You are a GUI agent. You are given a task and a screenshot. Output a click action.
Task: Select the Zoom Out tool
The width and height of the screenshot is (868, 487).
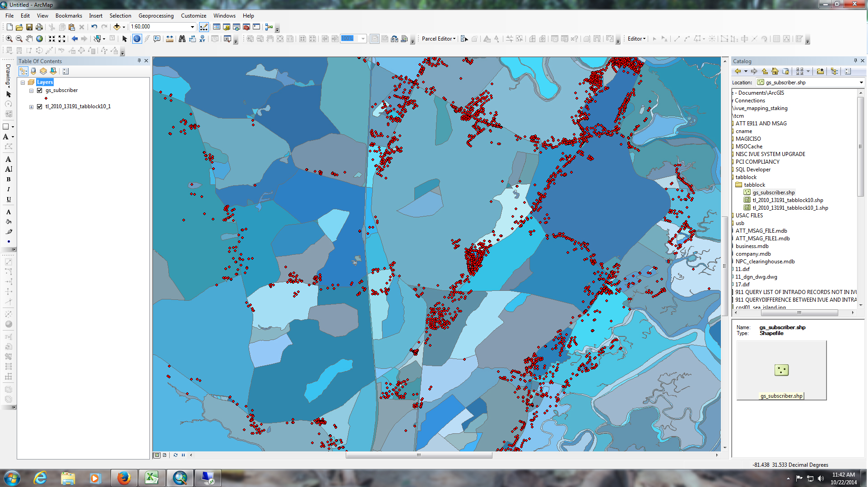point(19,39)
